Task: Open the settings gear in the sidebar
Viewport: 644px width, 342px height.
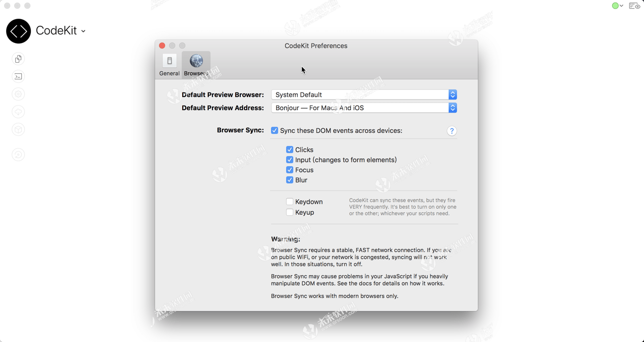Action: click(18, 94)
